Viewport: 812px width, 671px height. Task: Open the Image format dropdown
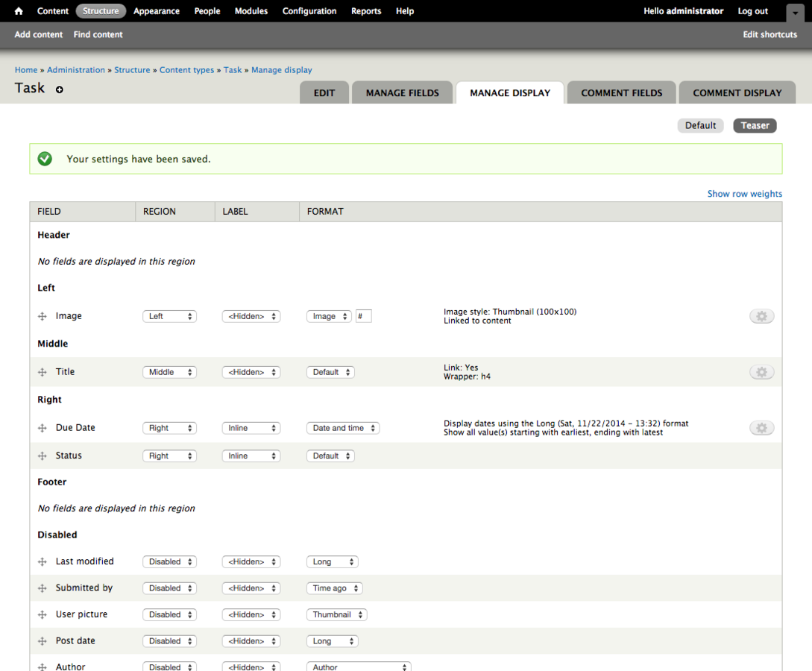(x=329, y=316)
